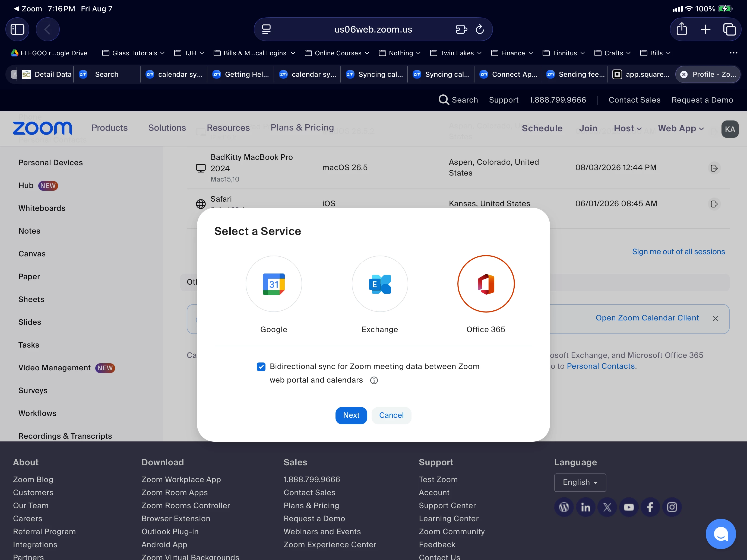747x560 pixels.
Task: Open Personal Devices in the sidebar
Action: tap(51, 163)
